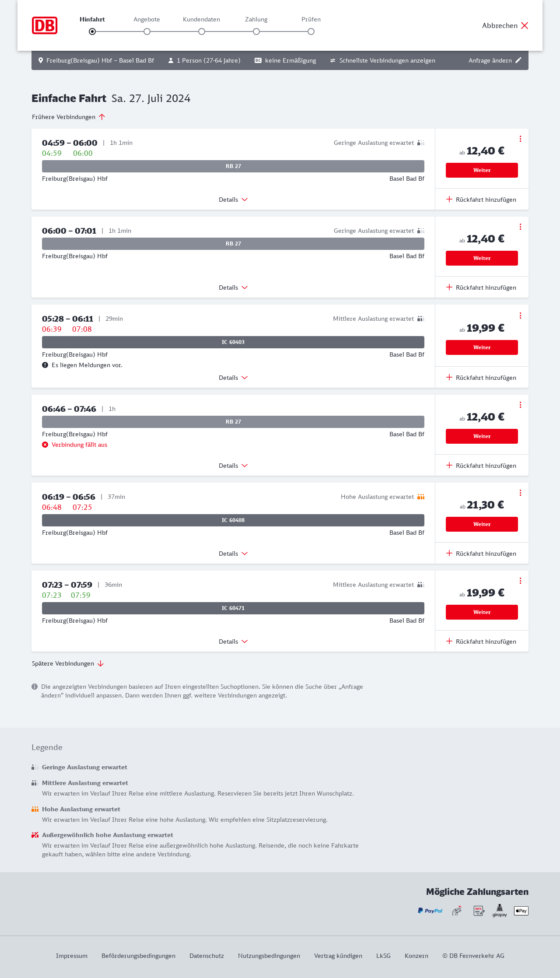Open the Datenschutz footer link
Screen dimensions: 560x978
tap(206, 956)
